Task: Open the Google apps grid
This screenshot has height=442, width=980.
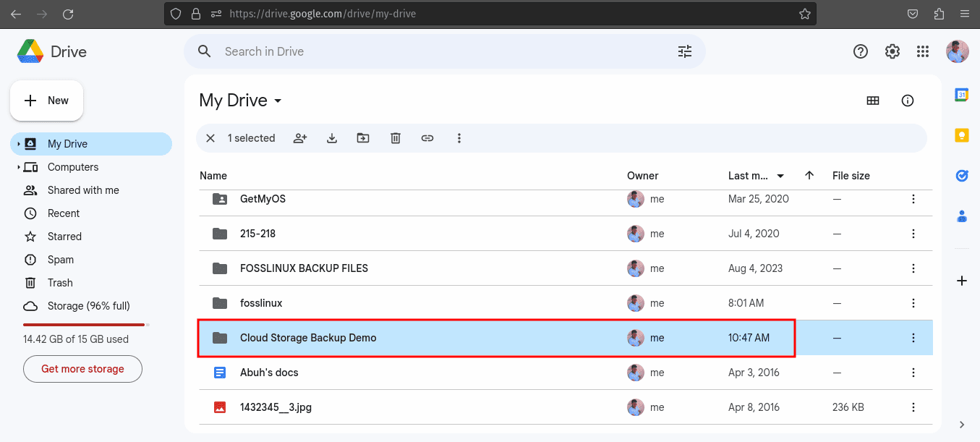Action: click(922, 51)
